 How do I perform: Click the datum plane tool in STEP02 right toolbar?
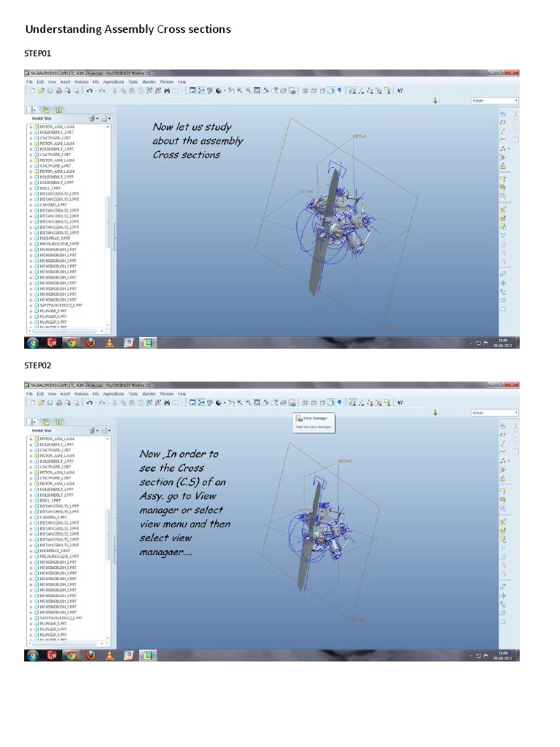coord(502,435)
